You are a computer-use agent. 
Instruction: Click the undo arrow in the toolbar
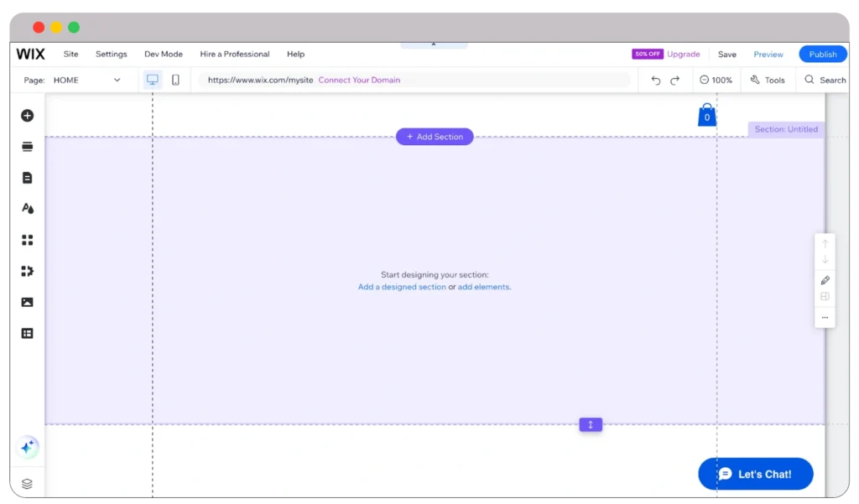[x=655, y=80]
